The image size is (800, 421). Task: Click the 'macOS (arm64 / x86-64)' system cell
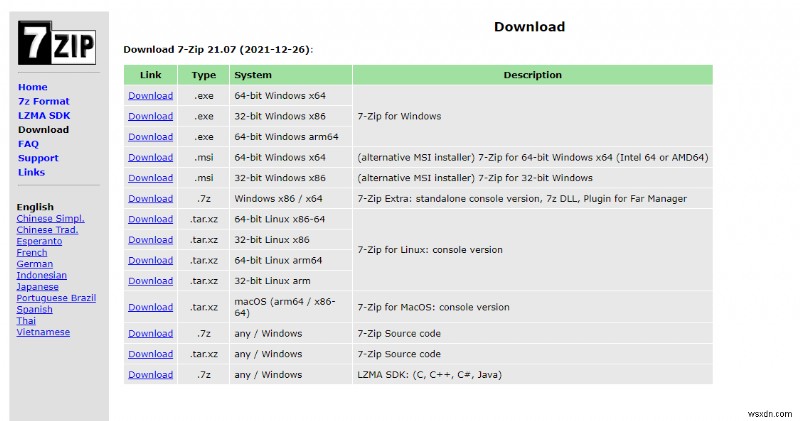[291, 307]
